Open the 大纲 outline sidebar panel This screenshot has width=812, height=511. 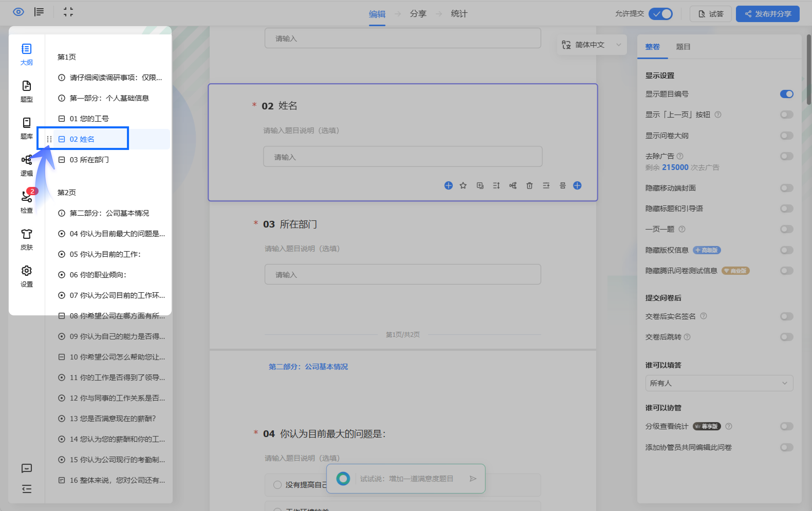click(27, 55)
